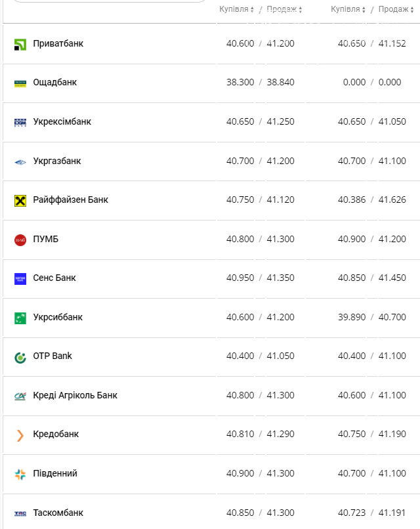Screen dimensions: 420x529
Task: Open the Приватбанк bank name link
Action: click(58, 43)
